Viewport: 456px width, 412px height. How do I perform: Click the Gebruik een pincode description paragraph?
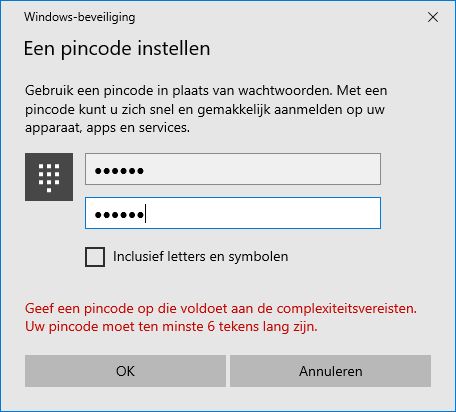tap(206, 109)
